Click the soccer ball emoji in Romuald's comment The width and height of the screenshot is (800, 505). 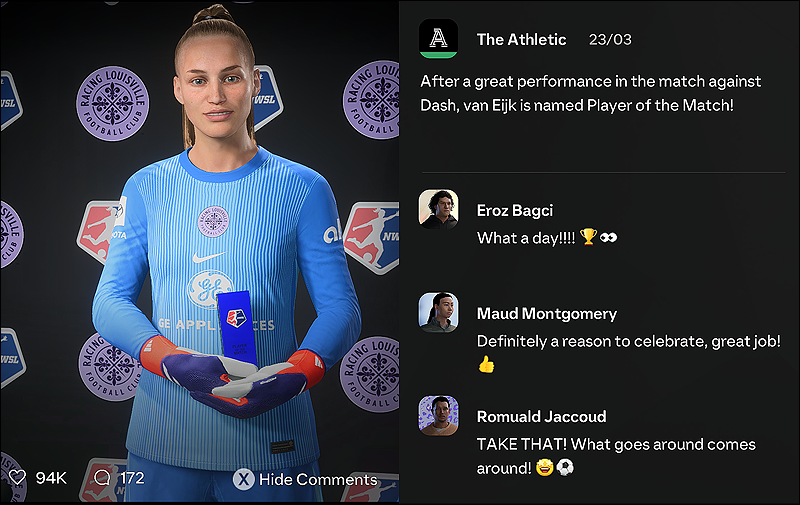pos(565,468)
